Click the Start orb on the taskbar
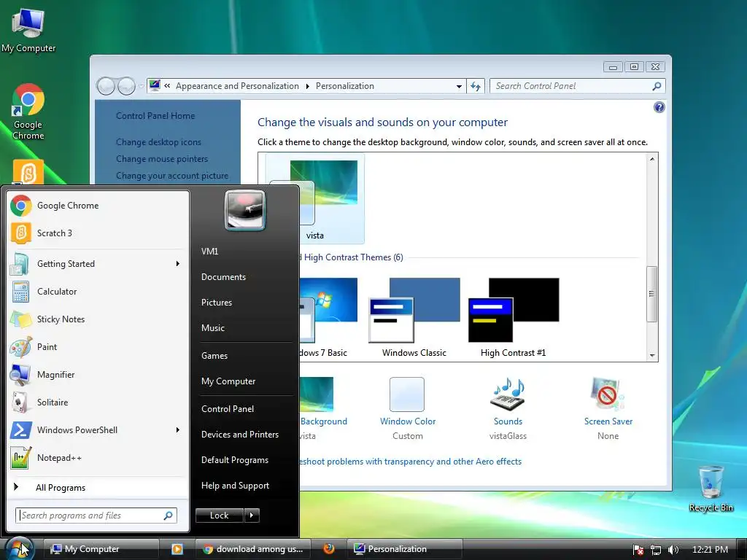 [20, 548]
